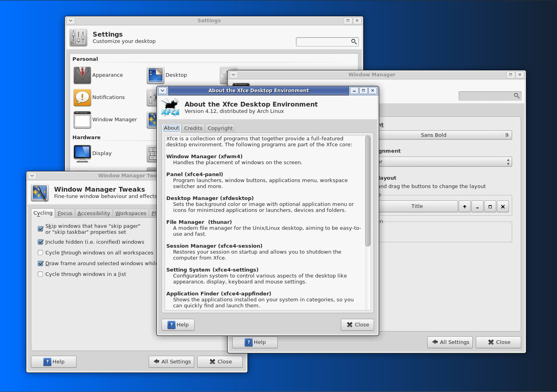Switch to the Credits tab
This screenshot has width=557, height=392.
pos(193,128)
